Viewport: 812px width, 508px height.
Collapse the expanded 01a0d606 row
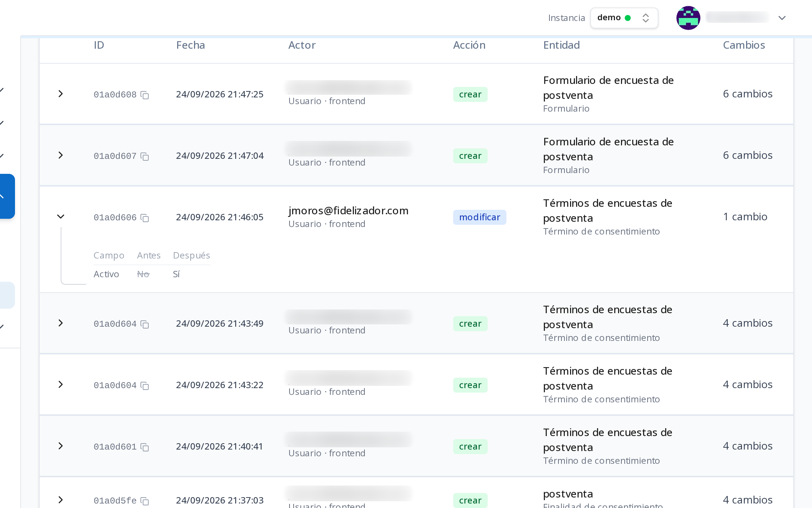pos(61,217)
